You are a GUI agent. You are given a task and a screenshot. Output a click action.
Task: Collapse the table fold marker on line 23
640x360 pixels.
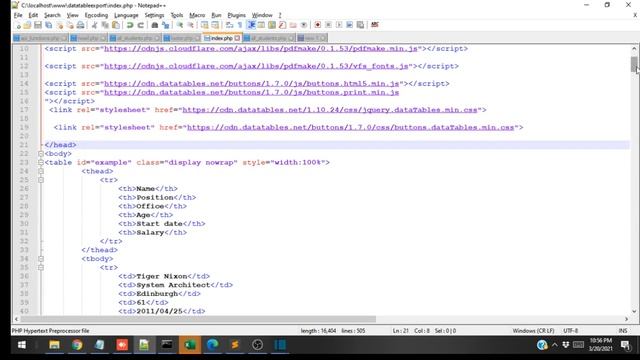41,162
